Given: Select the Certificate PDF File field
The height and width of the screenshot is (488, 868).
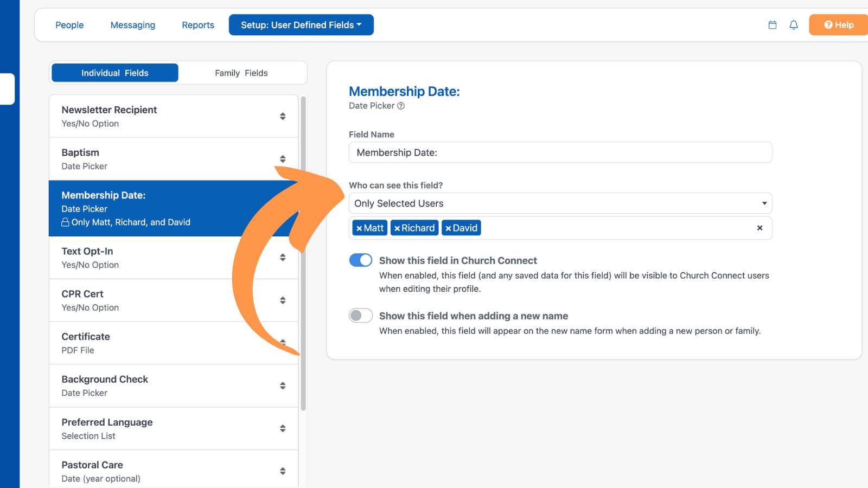Looking at the screenshot, I should [174, 343].
